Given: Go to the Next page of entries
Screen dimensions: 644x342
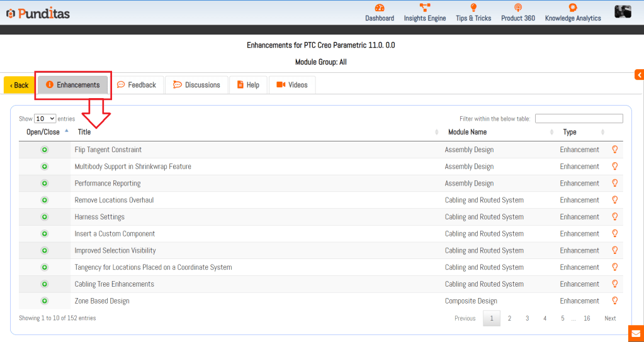Looking at the screenshot, I should pyautogui.click(x=610, y=318).
